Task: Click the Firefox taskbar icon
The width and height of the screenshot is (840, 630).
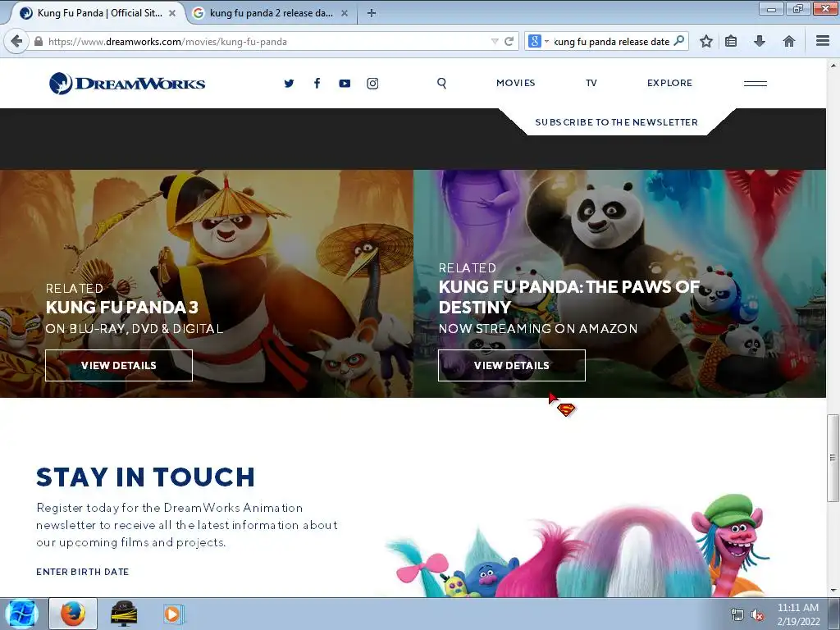Action: pos(73,614)
